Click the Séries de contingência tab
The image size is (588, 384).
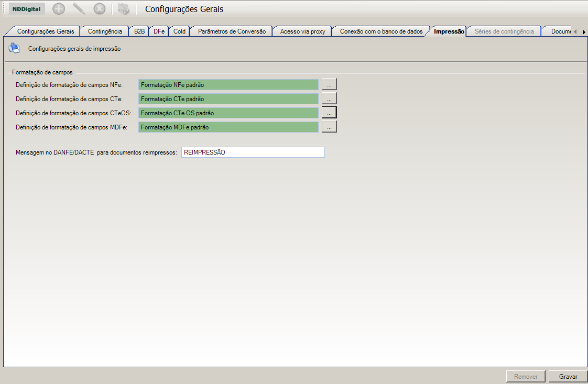click(504, 31)
